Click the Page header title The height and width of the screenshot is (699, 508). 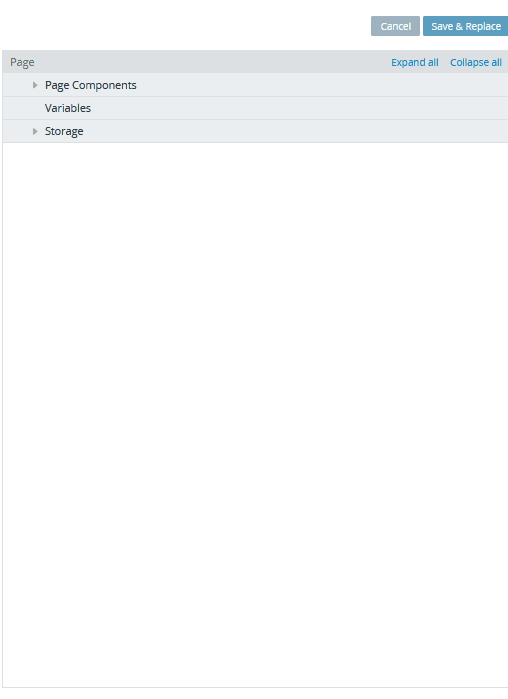(x=22, y=62)
